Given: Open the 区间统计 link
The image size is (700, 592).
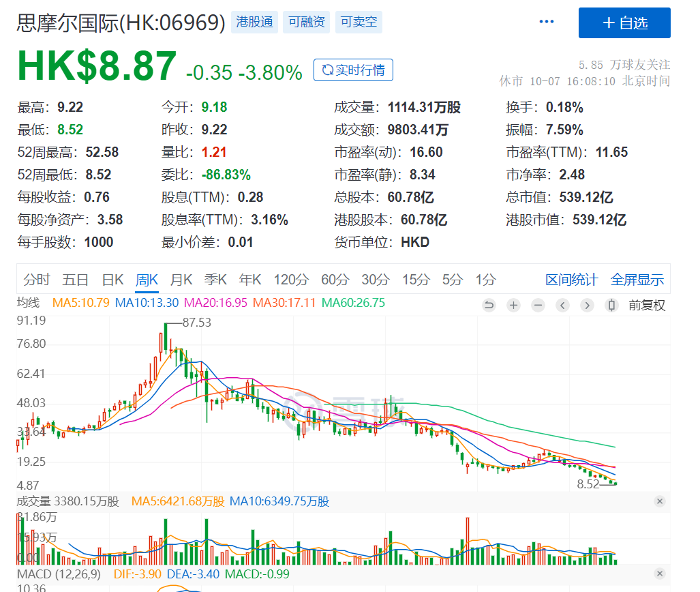Looking at the screenshot, I should 572,280.
